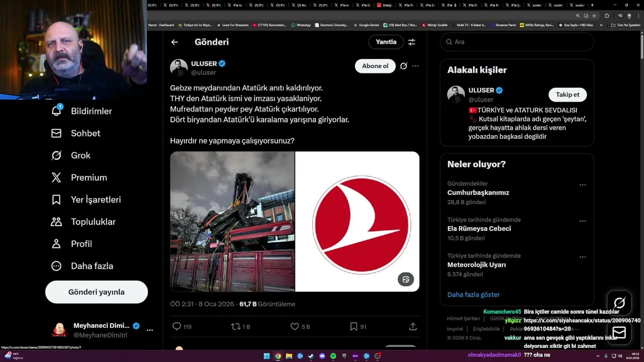This screenshot has width=644, height=362.
Task: Open the three-dot menu on ULUSER's post
Action: tap(415, 66)
